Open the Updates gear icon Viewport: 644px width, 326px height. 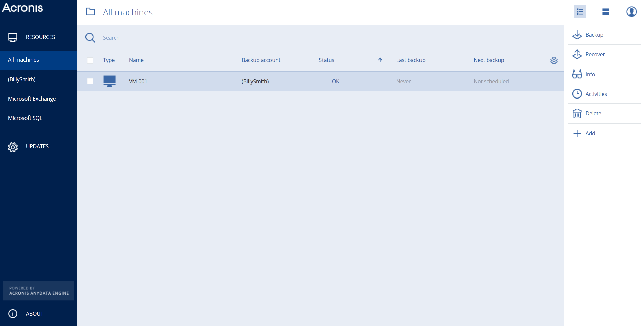click(13, 147)
